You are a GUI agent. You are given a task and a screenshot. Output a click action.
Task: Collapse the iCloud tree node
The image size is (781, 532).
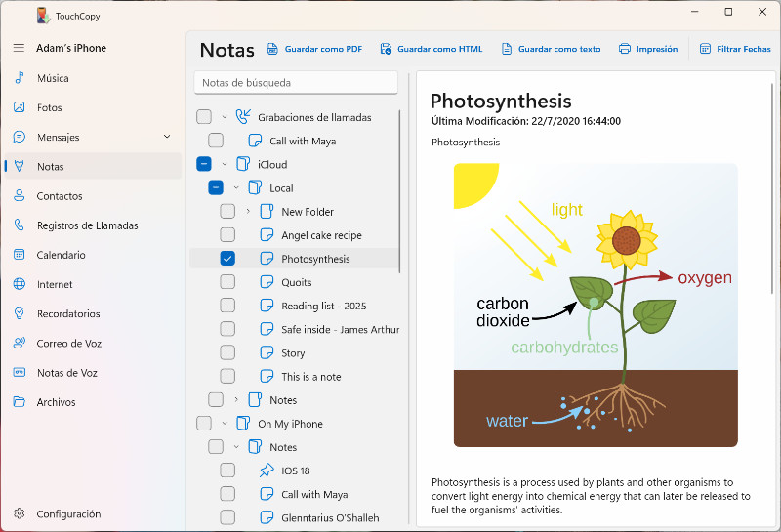[x=225, y=164]
